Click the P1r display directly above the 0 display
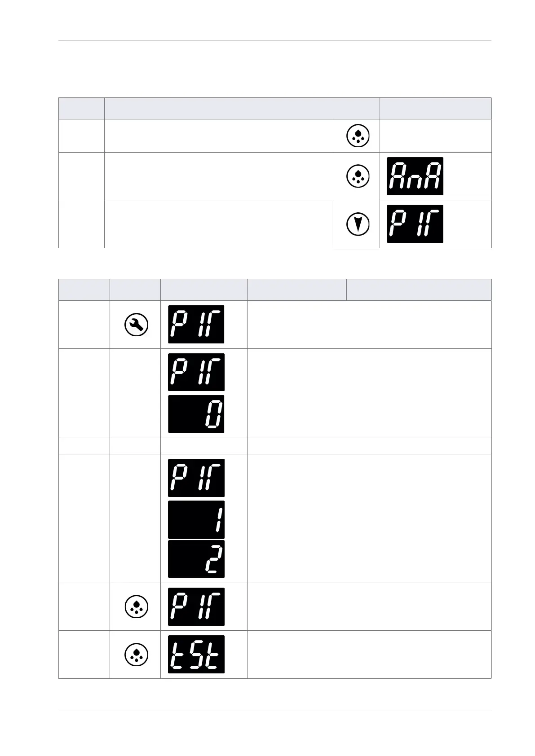The image size is (535, 756). pyautogui.click(x=196, y=372)
